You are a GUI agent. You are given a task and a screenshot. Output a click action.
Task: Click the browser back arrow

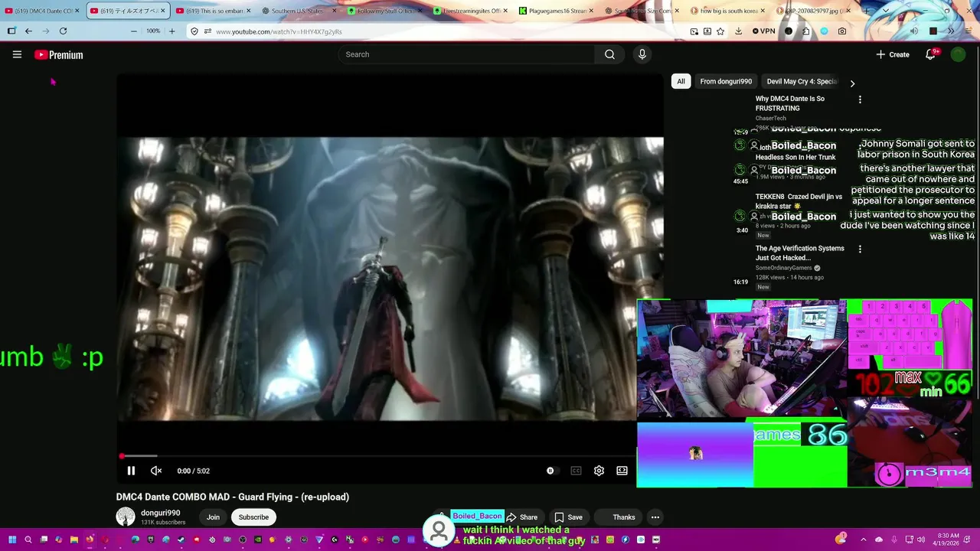pos(28,31)
